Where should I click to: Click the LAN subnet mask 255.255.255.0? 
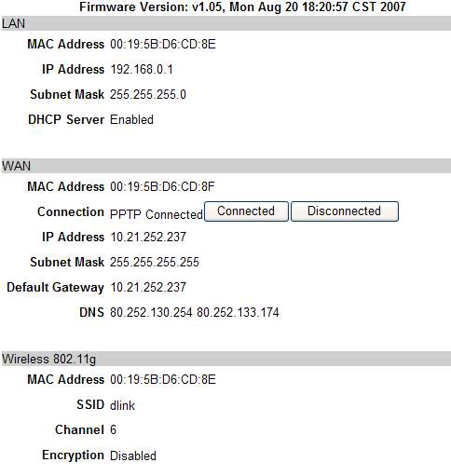click(148, 94)
